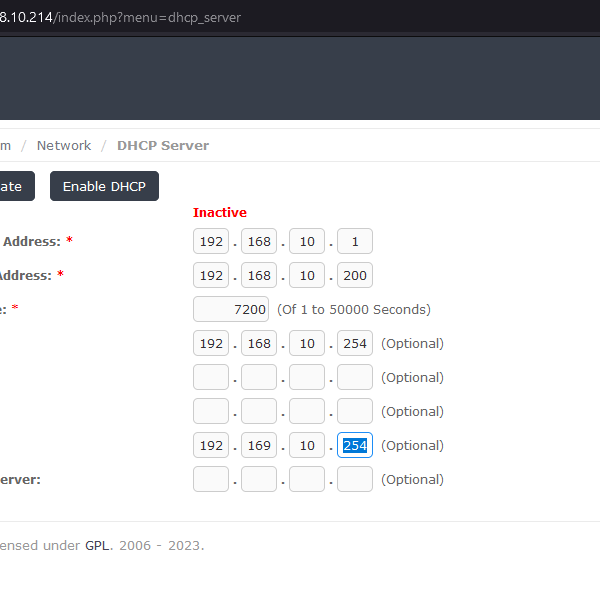Screen dimensions: 600x599
Task: Click first empty octet directly below 192.168.10.254
Action: 211,377
